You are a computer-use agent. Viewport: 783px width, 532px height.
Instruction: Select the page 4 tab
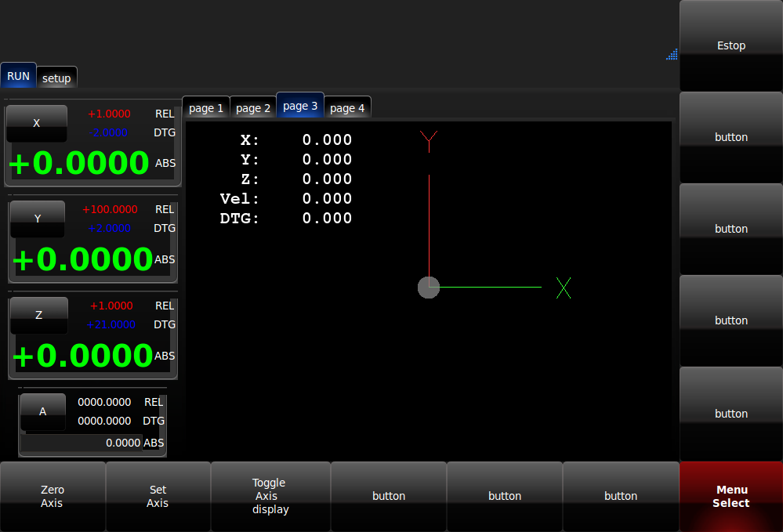click(x=347, y=108)
